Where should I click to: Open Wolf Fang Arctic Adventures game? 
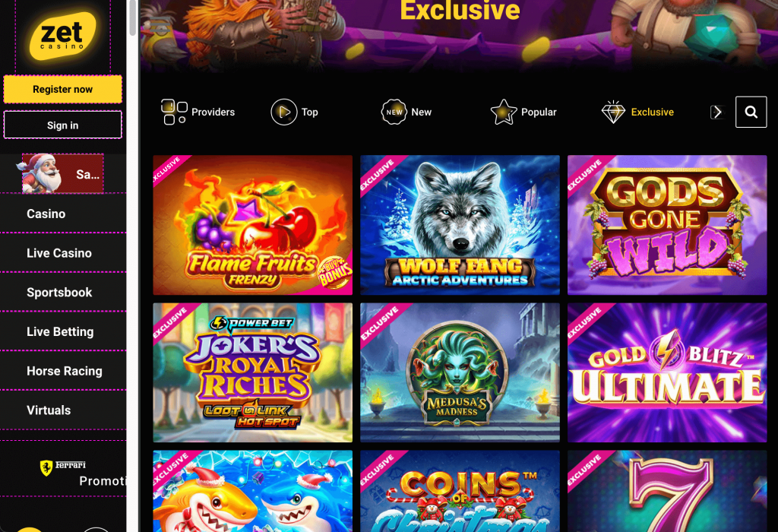click(x=460, y=225)
